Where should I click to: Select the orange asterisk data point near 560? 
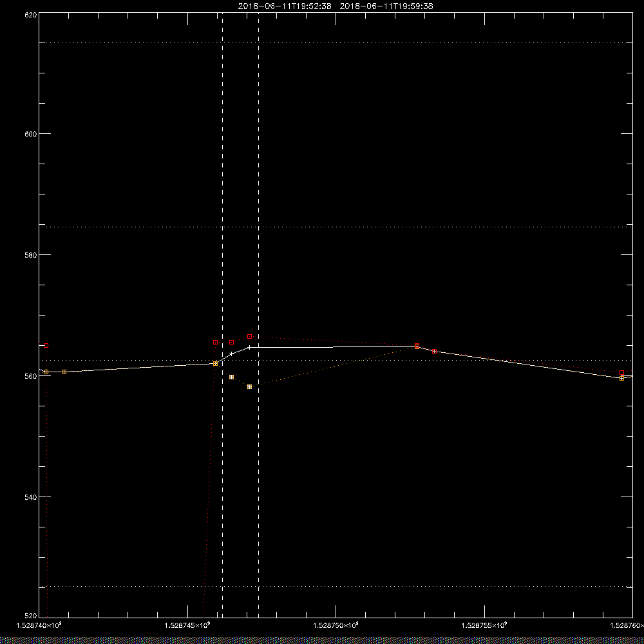pos(232,377)
